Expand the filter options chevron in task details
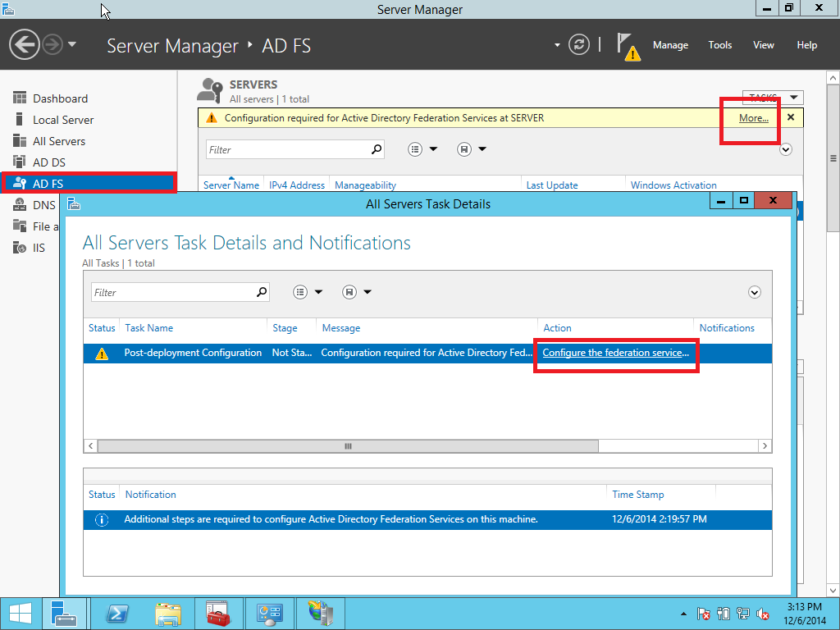The width and height of the screenshot is (840, 630). coord(754,291)
